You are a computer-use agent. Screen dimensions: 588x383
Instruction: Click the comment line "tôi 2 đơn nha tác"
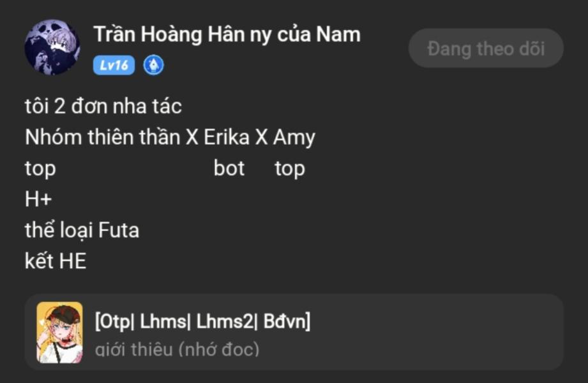(103, 106)
